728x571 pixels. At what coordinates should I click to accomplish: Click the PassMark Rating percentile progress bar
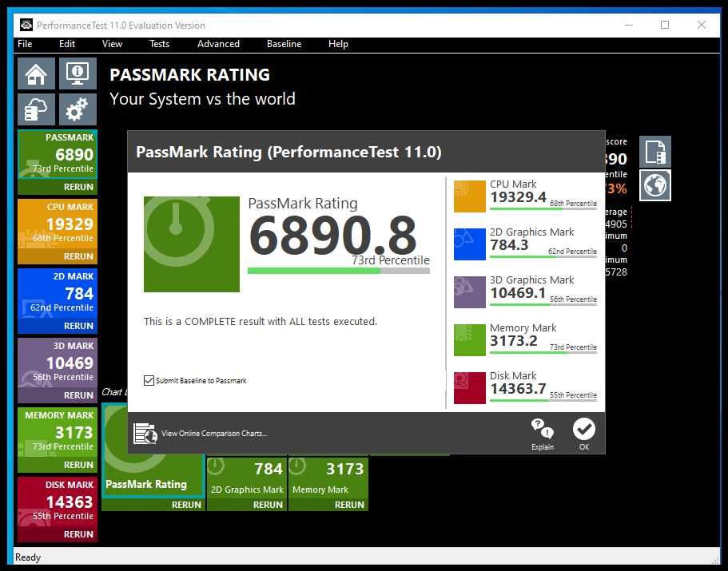[339, 271]
